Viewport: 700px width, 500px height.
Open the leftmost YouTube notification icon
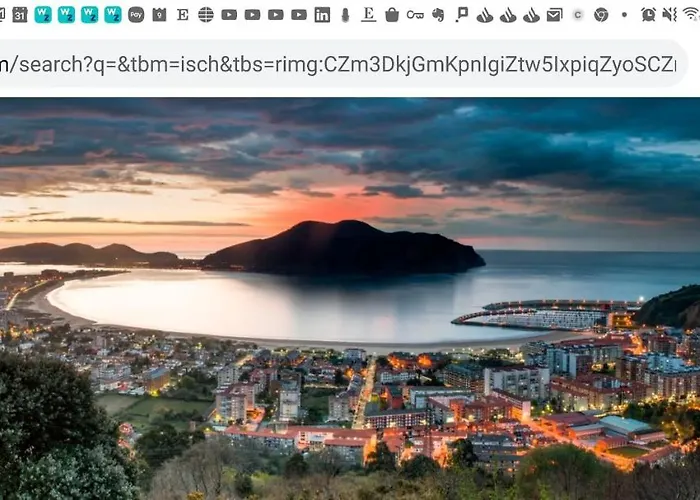[x=229, y=15]
